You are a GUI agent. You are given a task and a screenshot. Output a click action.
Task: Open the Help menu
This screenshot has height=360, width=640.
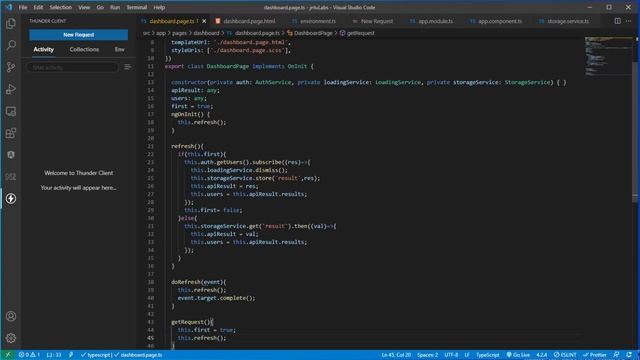(159, 7)
